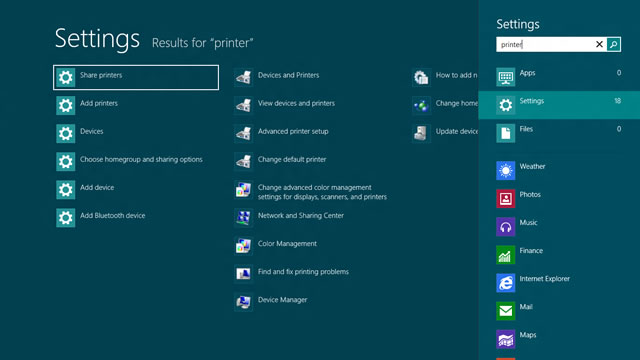Click the Find and fix printing problems icon
The height and width of the screenshot is (360, 640).
[x=243, y=274]
